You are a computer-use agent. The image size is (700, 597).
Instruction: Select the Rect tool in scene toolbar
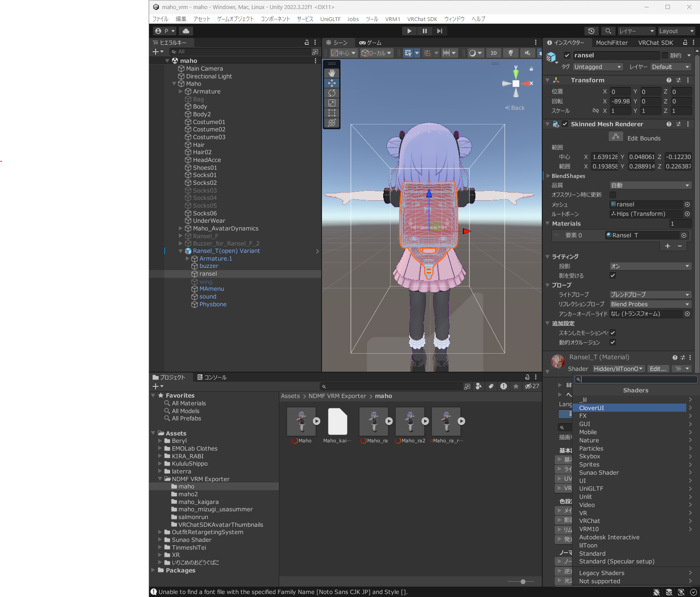(x=331, y=113)
